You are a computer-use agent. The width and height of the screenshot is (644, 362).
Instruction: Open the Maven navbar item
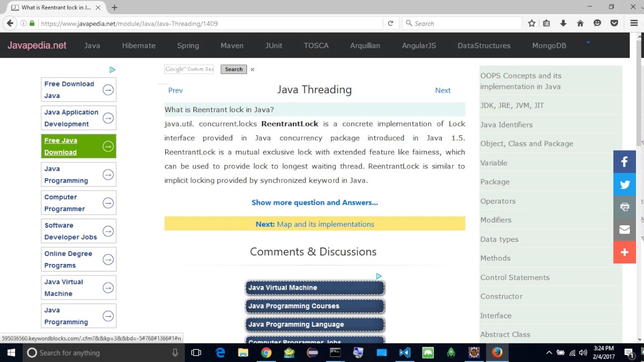coord(232,45)
